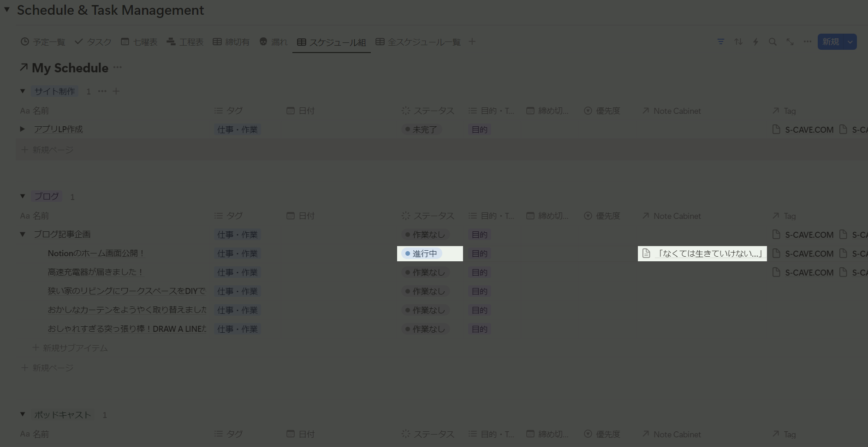The image size is (868, 447).
Task: Collapse the ブログ記事企画 sub-items triangle
Action: point(23,234)
